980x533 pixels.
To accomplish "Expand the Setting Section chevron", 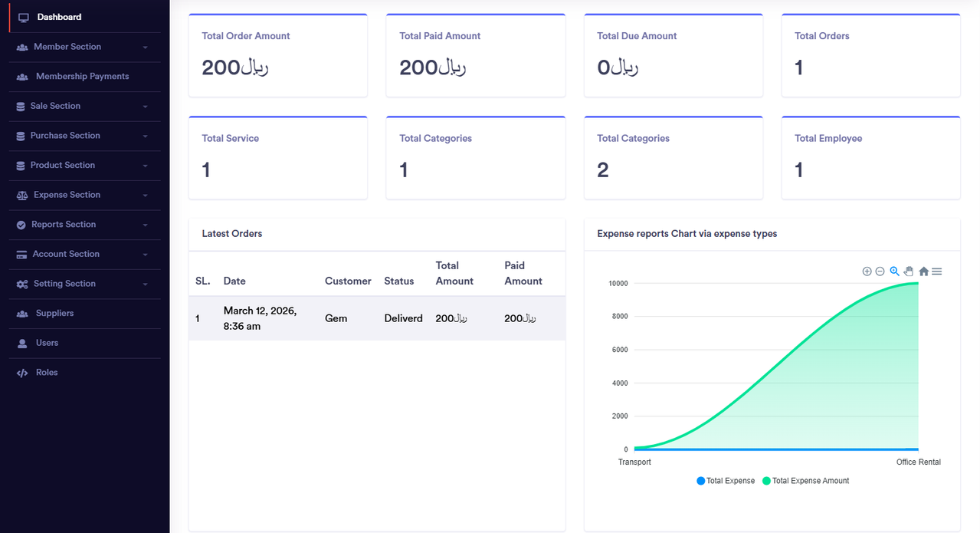I will coord(145,285).
